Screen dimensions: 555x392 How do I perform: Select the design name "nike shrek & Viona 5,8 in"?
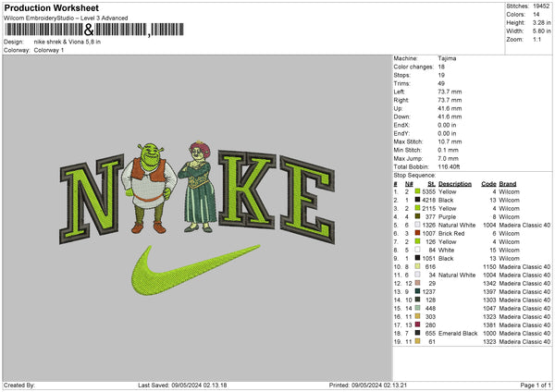point(68,42)
